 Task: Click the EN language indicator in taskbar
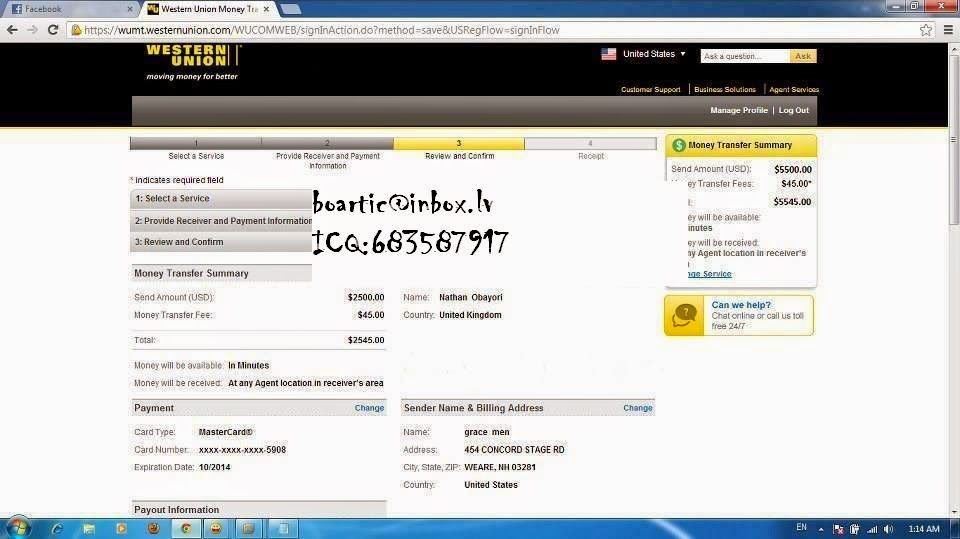point(801,527)
